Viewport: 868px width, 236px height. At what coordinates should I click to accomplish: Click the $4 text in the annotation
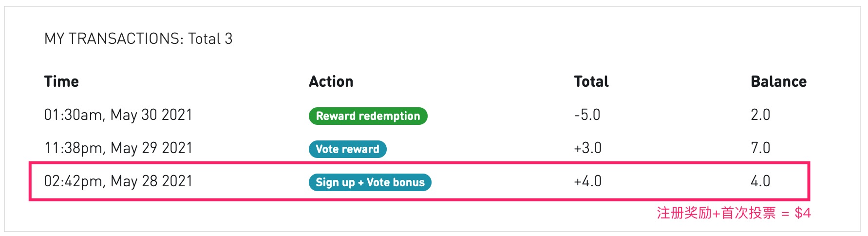point(802,213)
